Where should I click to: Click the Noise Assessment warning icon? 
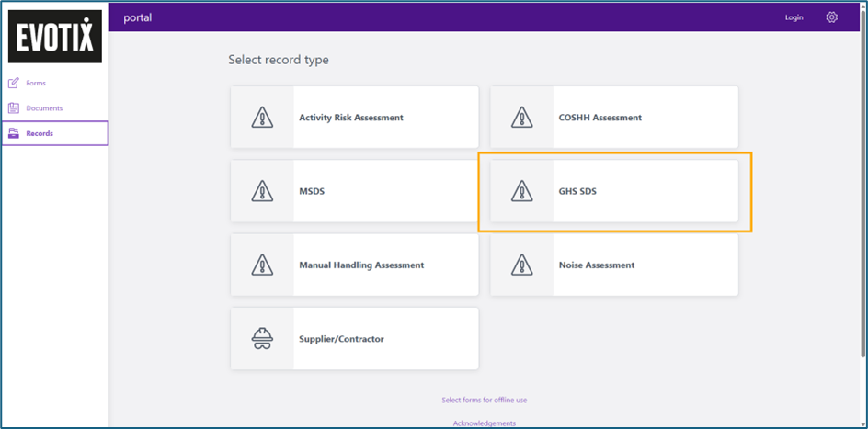(521, 265)
